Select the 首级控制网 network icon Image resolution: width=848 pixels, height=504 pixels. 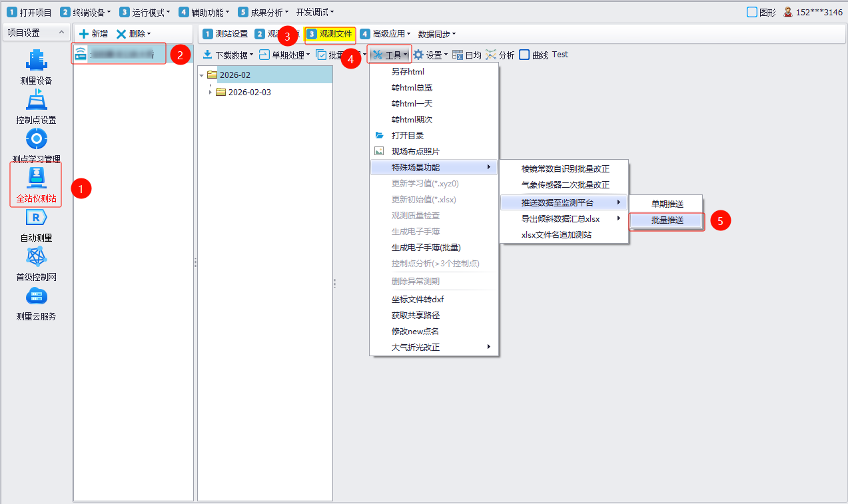pos(36,258)
